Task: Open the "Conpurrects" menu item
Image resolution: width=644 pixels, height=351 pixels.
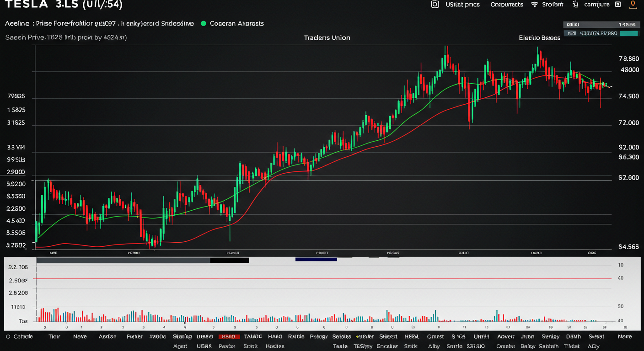Action: (x=507, y=5)
